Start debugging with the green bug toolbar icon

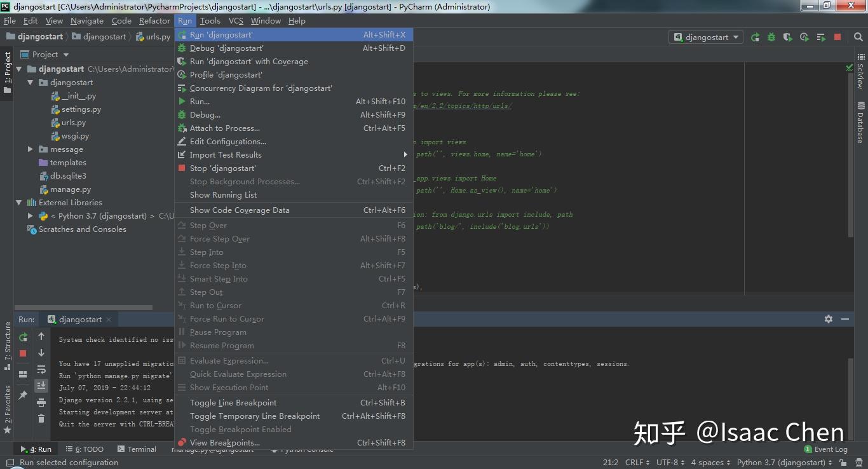pos(771,37)
